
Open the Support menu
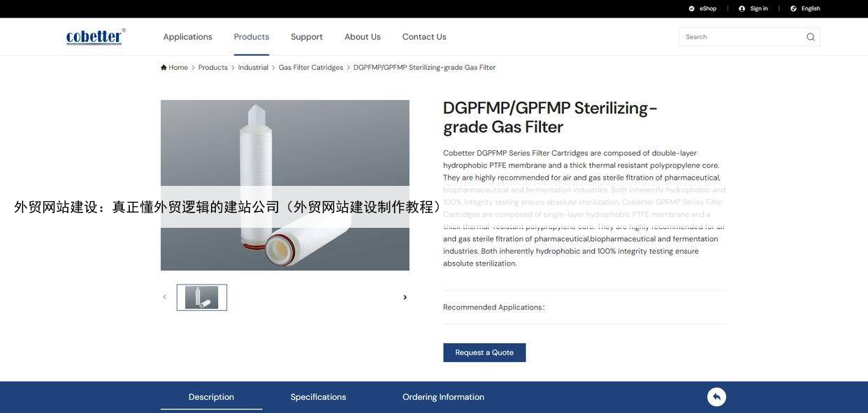[x=307, y=37]
